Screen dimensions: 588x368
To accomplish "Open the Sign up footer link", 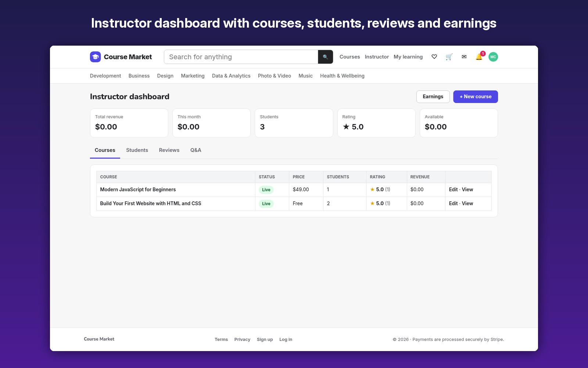I will (x=265, y=339).
